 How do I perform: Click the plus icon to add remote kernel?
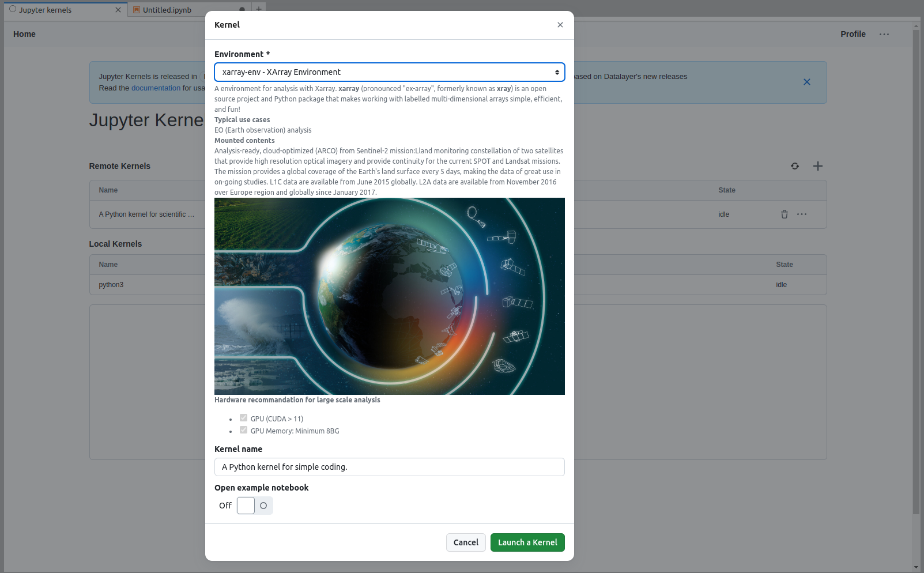point(818,166)
